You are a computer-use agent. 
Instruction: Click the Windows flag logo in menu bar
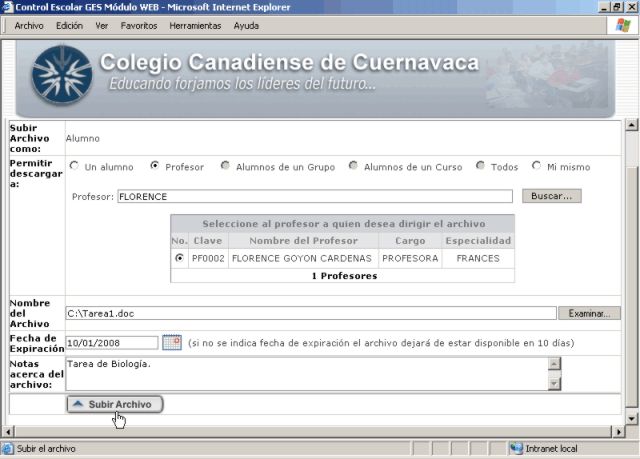[623, 25]
